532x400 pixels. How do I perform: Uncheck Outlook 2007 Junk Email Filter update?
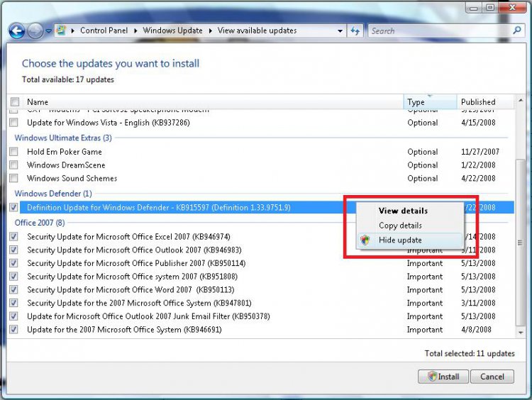point(13,316)
